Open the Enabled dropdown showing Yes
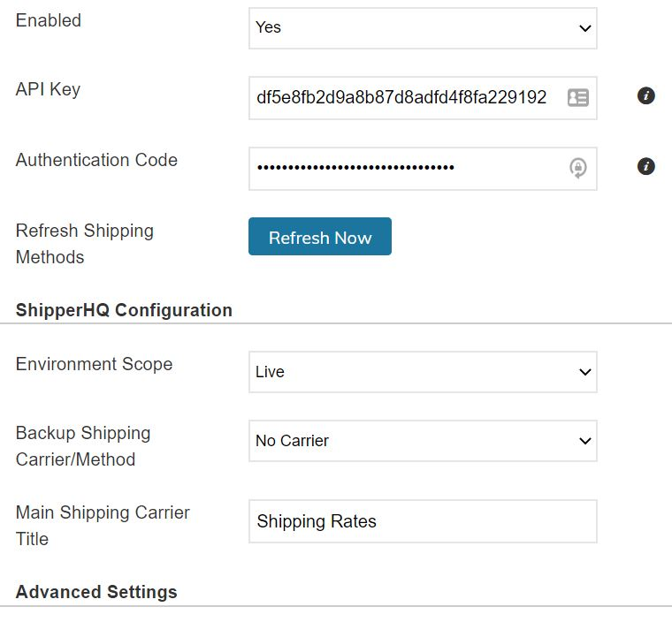Viewport: 672px width, 622px height. point(422,28)
